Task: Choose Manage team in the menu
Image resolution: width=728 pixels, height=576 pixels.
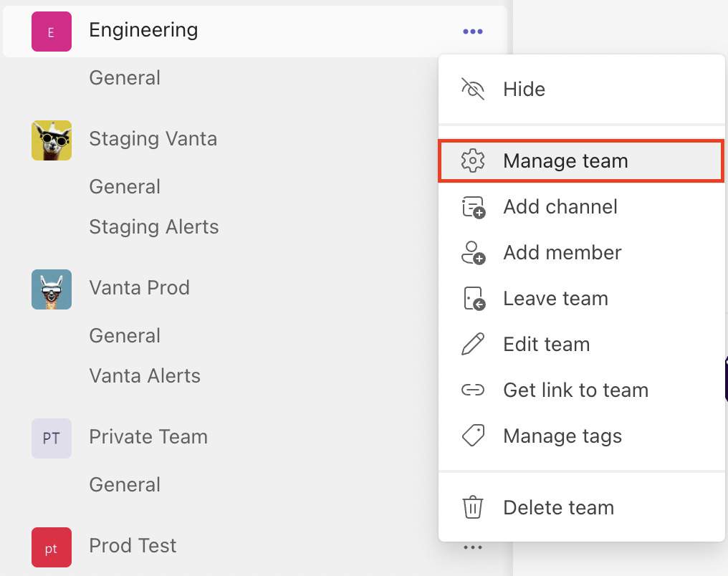Action: pos(581,161)
